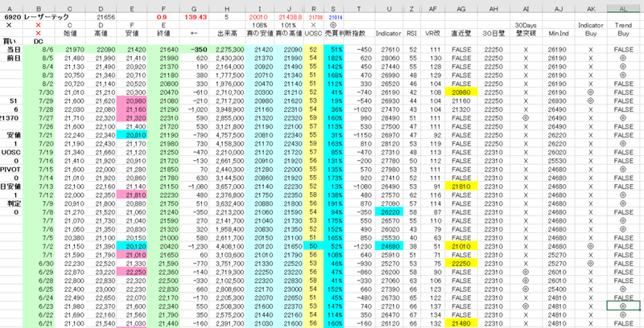
Task: Select the red 139.43 value cell
Action: click(196, 17)
